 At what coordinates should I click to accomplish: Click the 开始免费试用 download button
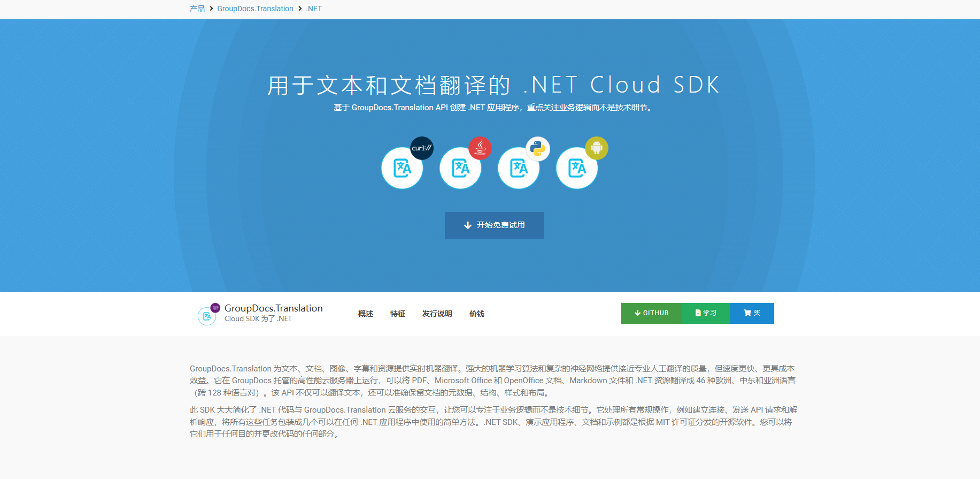click(x=495, y=225)
